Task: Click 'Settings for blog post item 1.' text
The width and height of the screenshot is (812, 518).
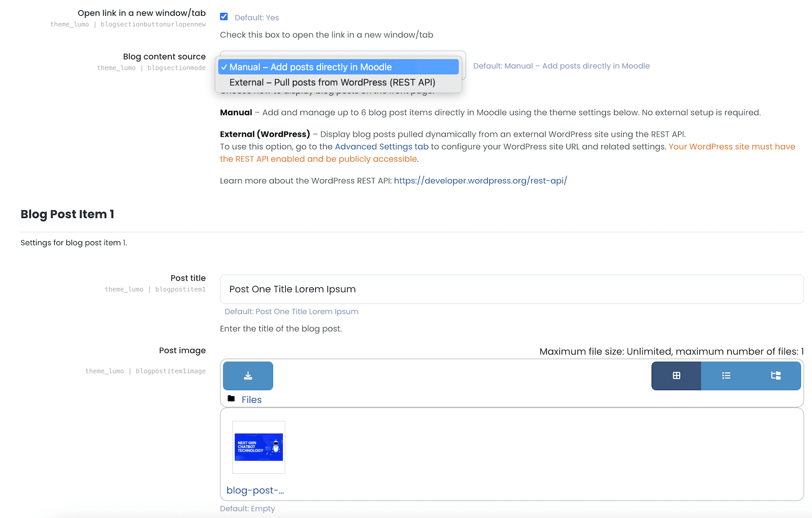Action: [74, 243]
